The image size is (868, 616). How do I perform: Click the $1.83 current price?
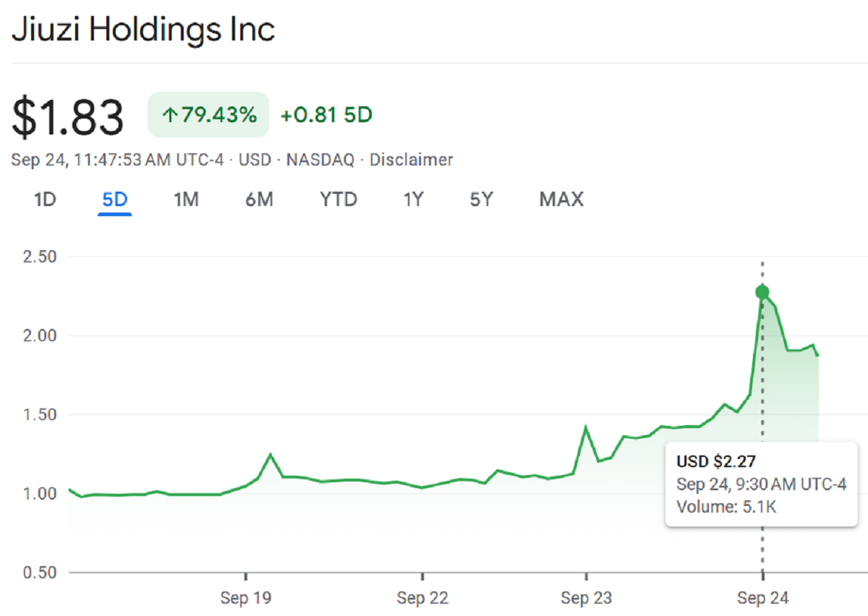click(x=68, y=117)
